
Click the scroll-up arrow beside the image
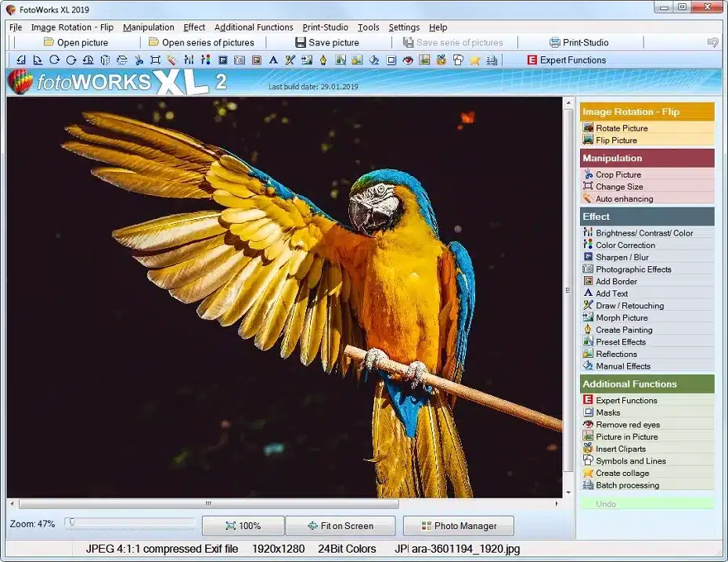568,103
